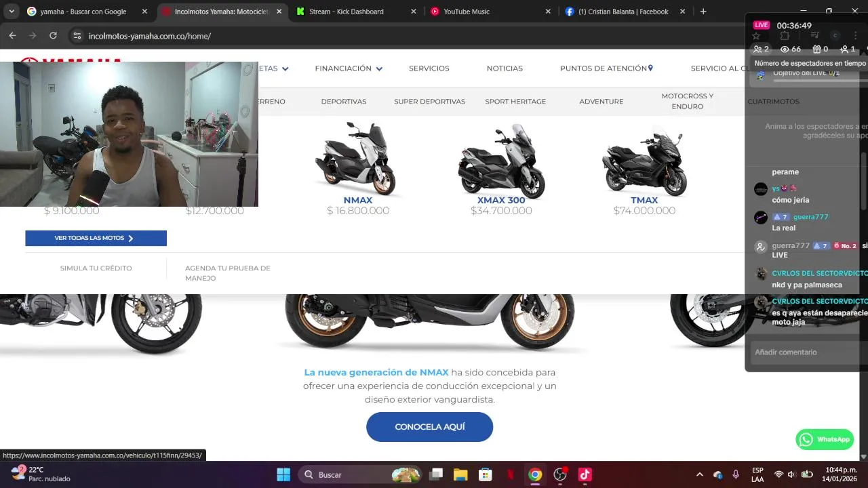Open the Noticias menu item
868x488 pixels.
click(x=505, y=68)
